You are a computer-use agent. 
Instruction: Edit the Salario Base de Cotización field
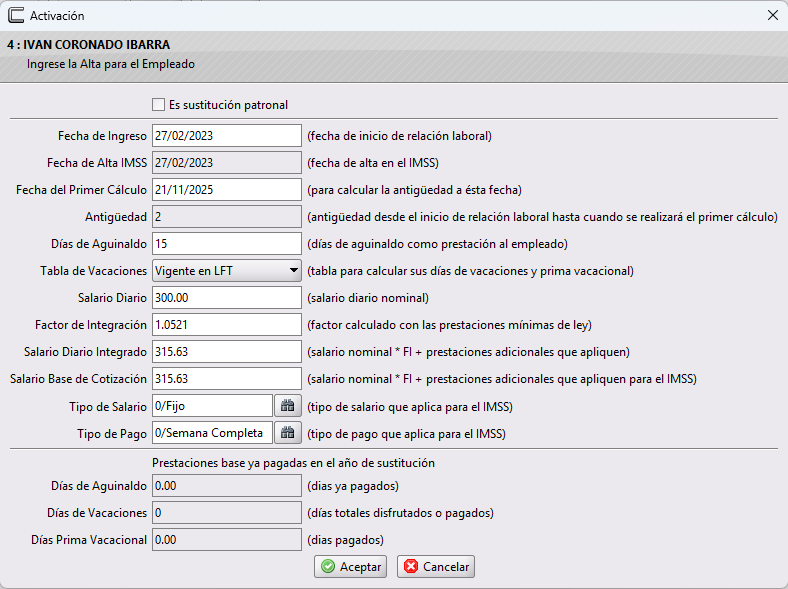coord(227,379)
